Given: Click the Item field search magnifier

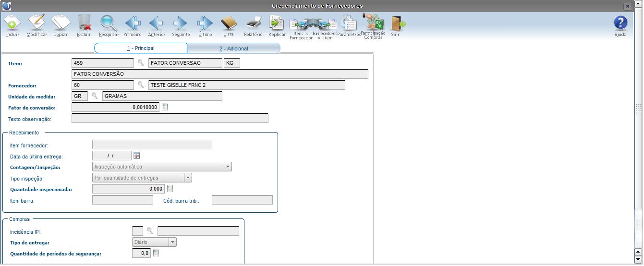Looking at the screenshot, I should [x=141, y=62].
